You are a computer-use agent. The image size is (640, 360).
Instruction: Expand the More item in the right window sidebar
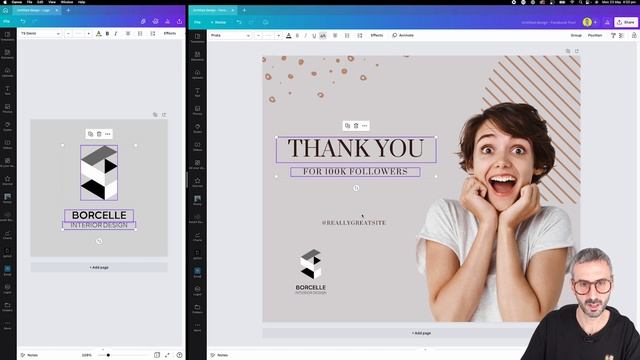click(x=197, y=327)
